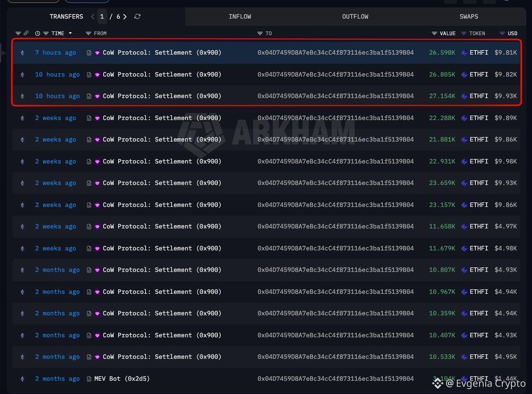532x394 pixels.
Task: Open the FROM column filter icon
Action: pyautogui.click(x=88, y=33)
